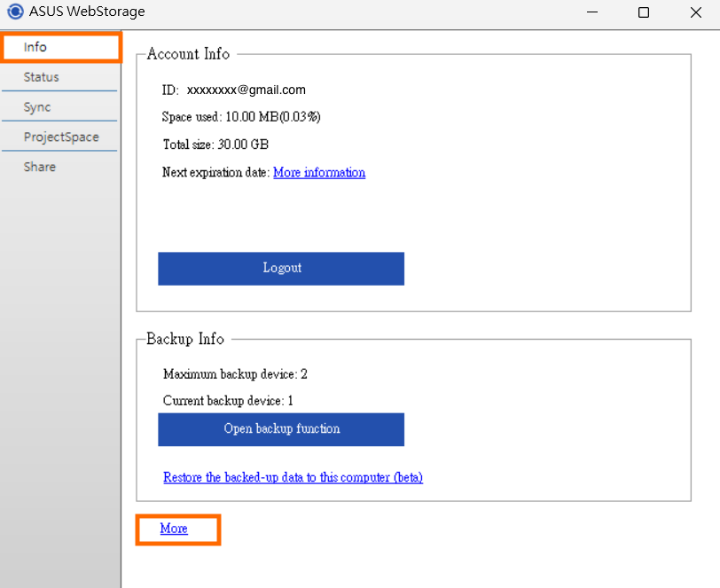The image size is (720, 588).
Task: Click the Logout button
Action: point(281,268)
